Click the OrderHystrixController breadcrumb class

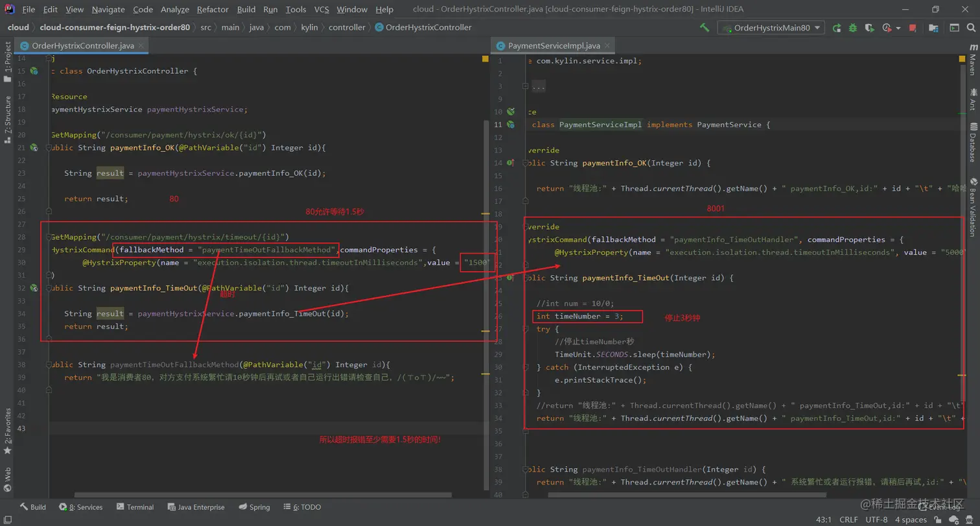pos(423,27)
